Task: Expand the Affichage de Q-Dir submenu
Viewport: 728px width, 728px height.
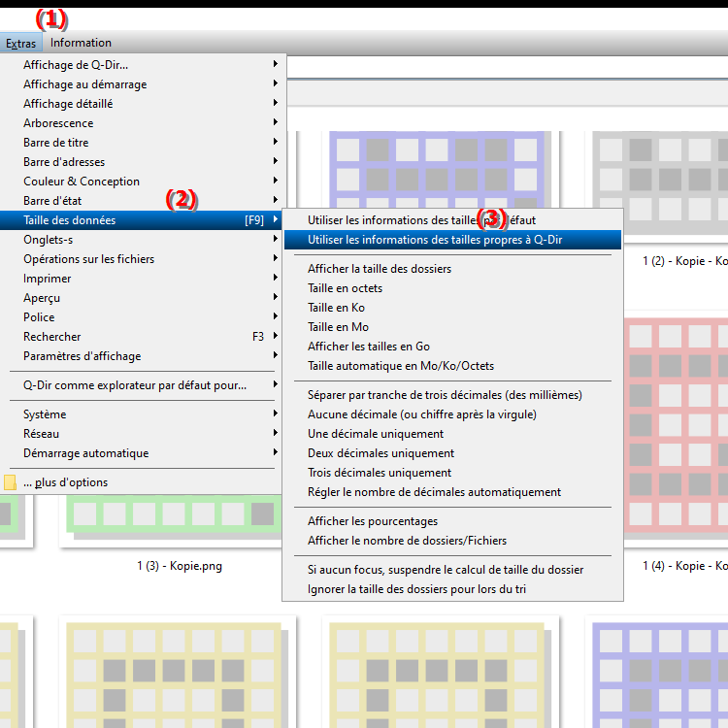Action: (x=76, y=65)
